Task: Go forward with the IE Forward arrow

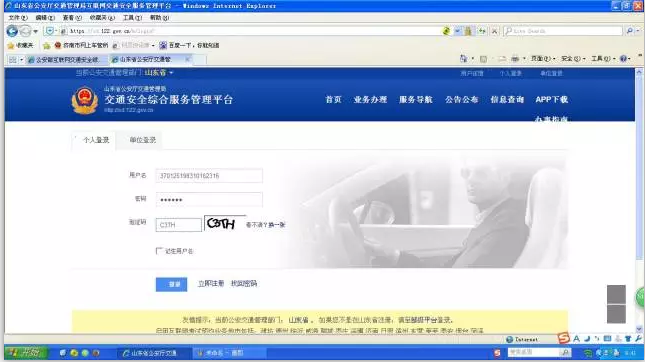Action: (26, 31)
